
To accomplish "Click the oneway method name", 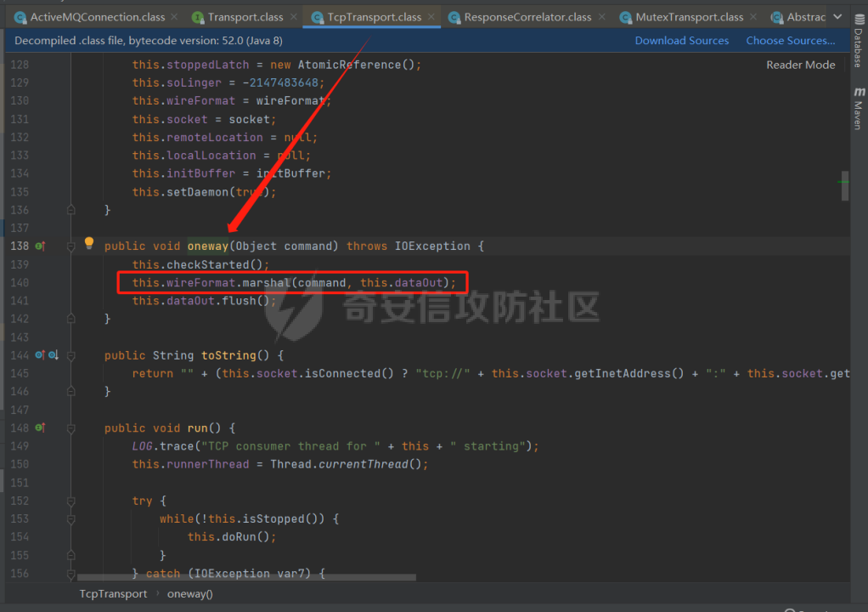I will tap(207, 246).
